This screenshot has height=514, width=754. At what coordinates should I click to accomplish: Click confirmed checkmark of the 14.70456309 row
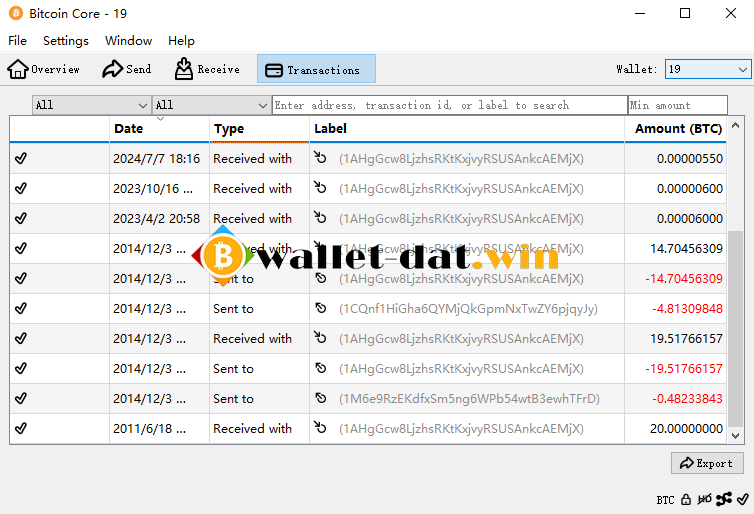(21, 249)
